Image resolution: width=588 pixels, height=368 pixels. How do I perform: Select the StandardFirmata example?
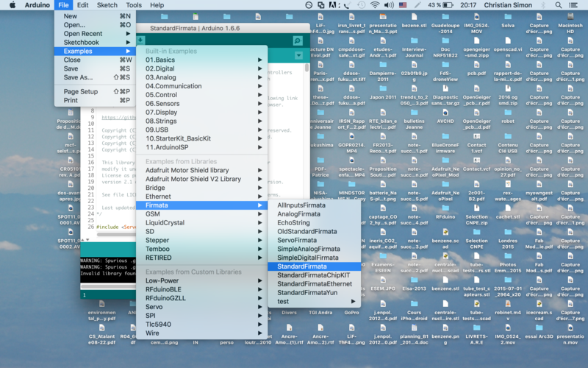[315, 266]
